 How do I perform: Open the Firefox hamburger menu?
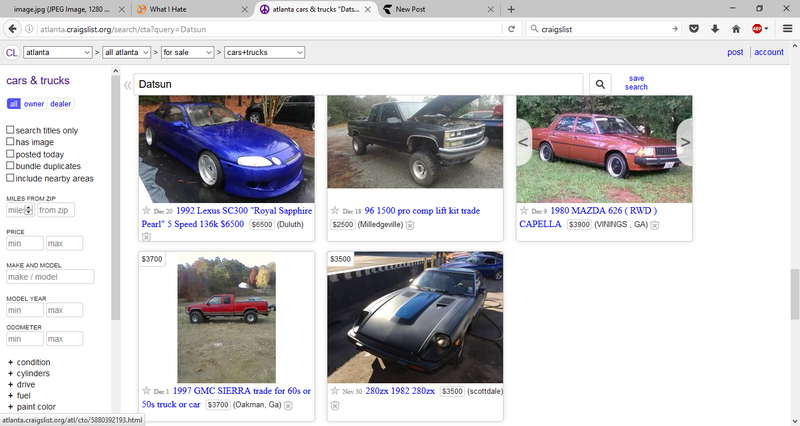(x=788, y=29)
